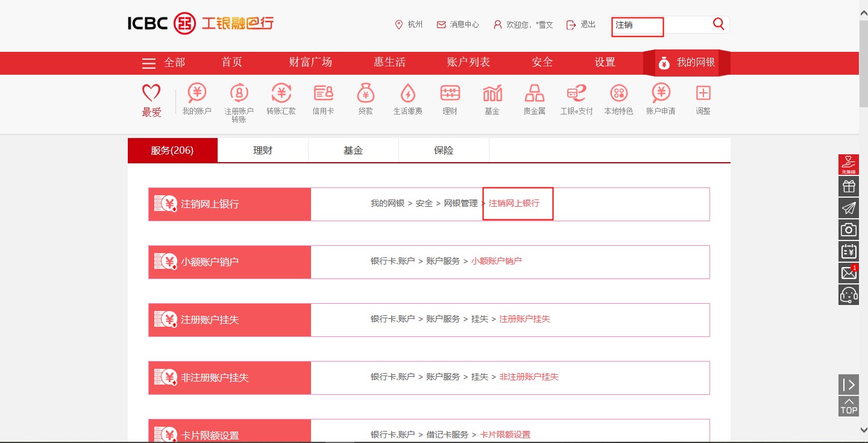868x443 pixels.
Task: Open the 保险 tab
Action: 444,150
